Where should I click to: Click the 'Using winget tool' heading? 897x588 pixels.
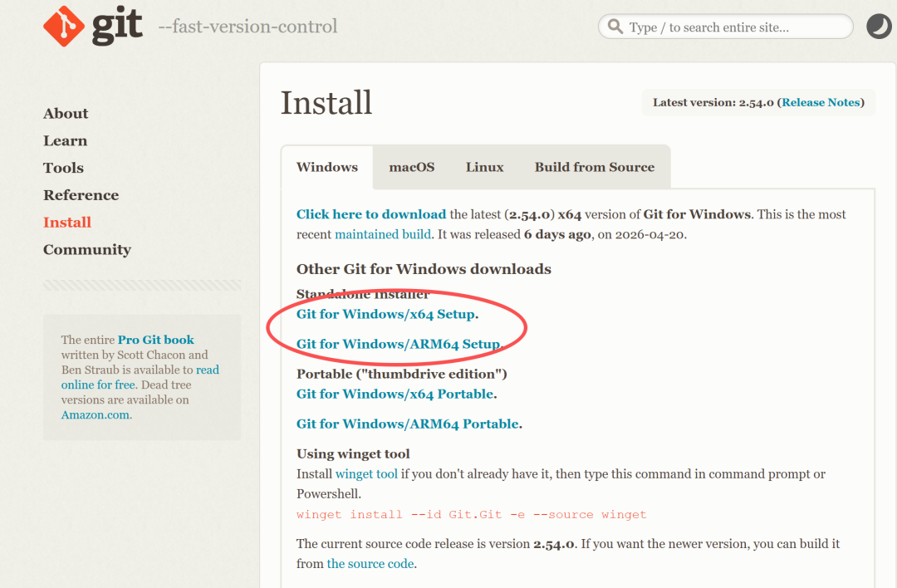pos(353,453)
